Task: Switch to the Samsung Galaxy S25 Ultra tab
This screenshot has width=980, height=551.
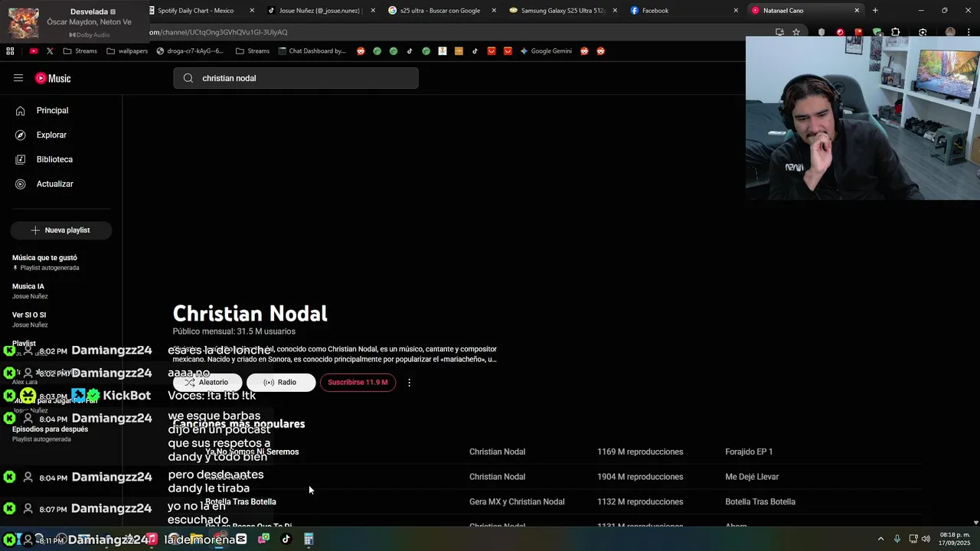Action: tap(562, 11)
